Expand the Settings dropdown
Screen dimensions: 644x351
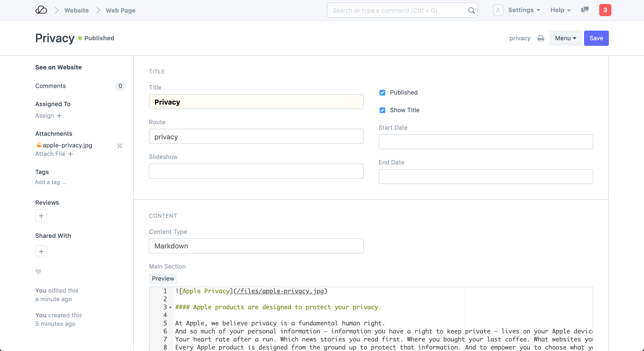pos(524,10)
